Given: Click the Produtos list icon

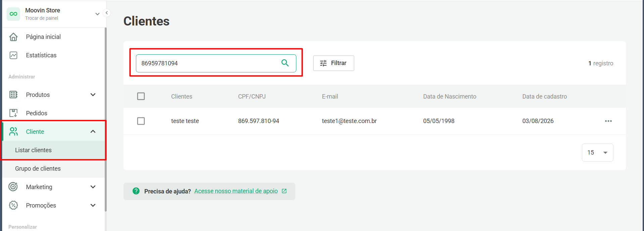Looking at the screenshot, I should click(x=13, y=95).
